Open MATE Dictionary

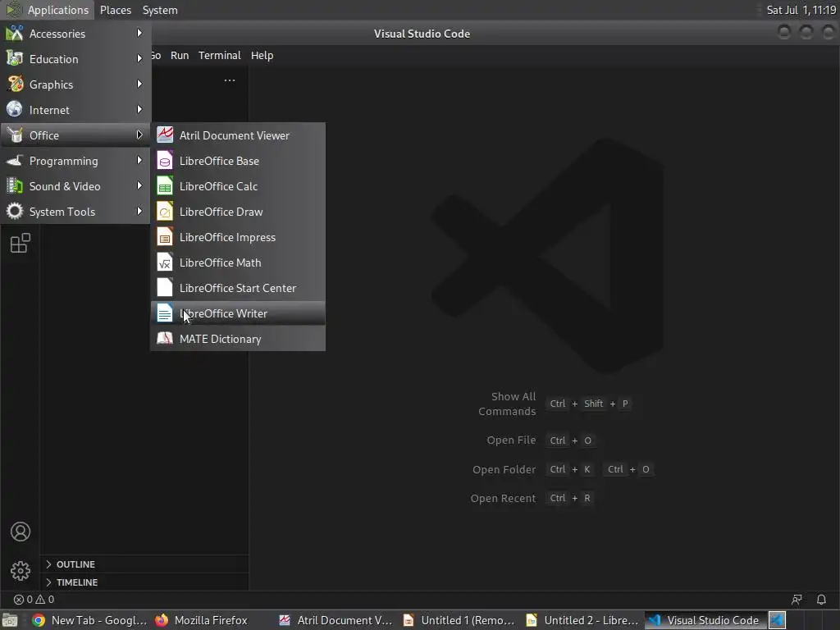click(x=238, y=339)
